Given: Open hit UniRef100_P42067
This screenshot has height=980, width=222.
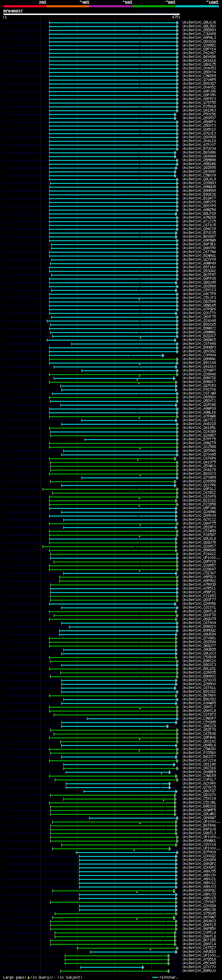Looking at the screenshot, I should point(199,53).
